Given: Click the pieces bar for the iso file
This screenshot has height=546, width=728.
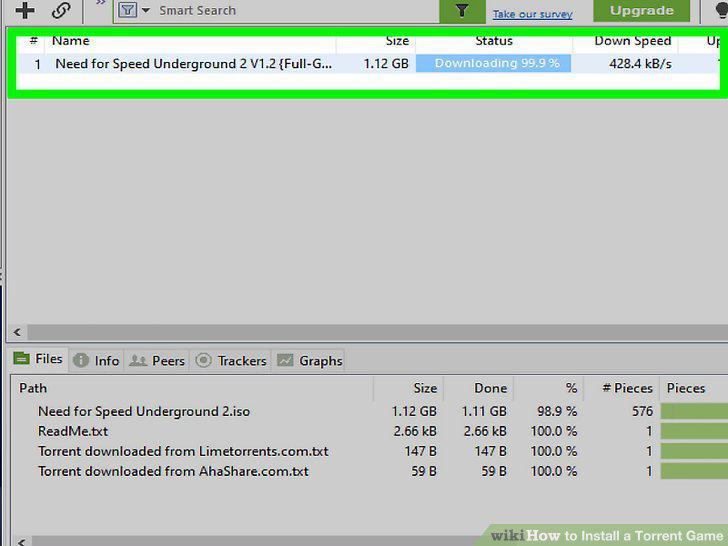Looking at the screenshot, I should point(694,411).
